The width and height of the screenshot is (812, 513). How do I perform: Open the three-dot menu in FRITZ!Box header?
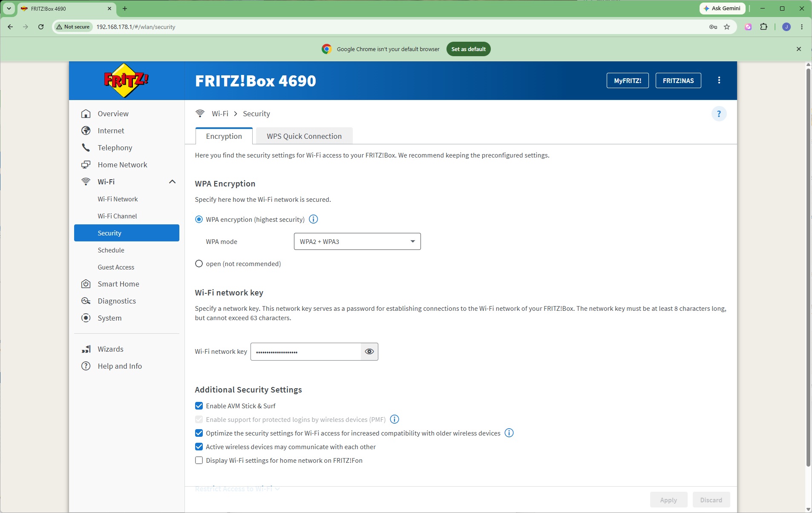[x=719, y=80]
